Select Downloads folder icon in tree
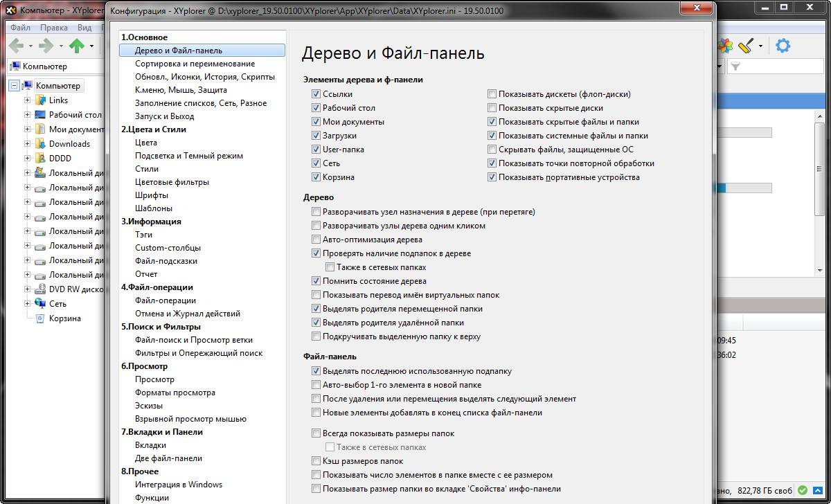831x504 pixels. pyautogui.click(x=41, y=144)
